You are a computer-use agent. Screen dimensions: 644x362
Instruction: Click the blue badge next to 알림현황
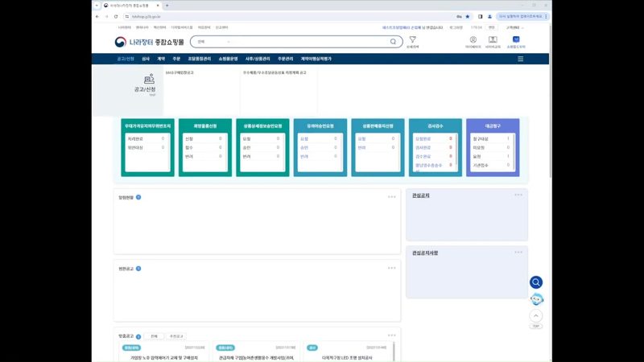pyautogui.click(x=138, y=197)
